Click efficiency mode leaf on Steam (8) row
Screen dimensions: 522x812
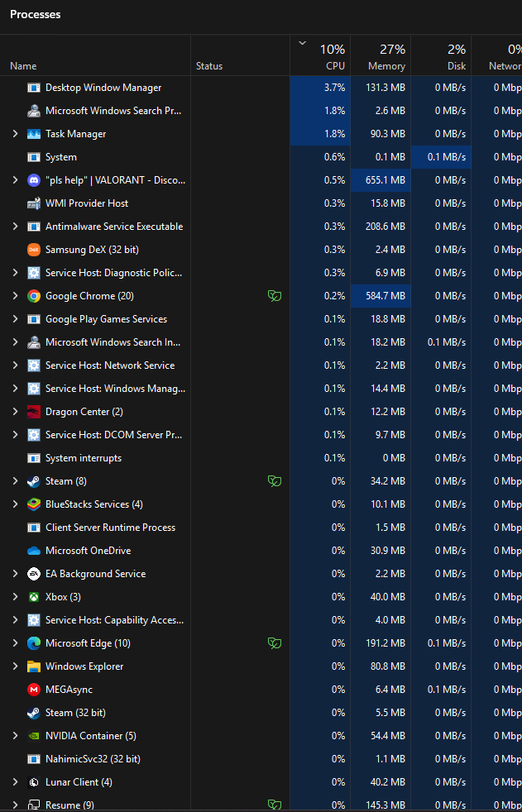[275, 481]
